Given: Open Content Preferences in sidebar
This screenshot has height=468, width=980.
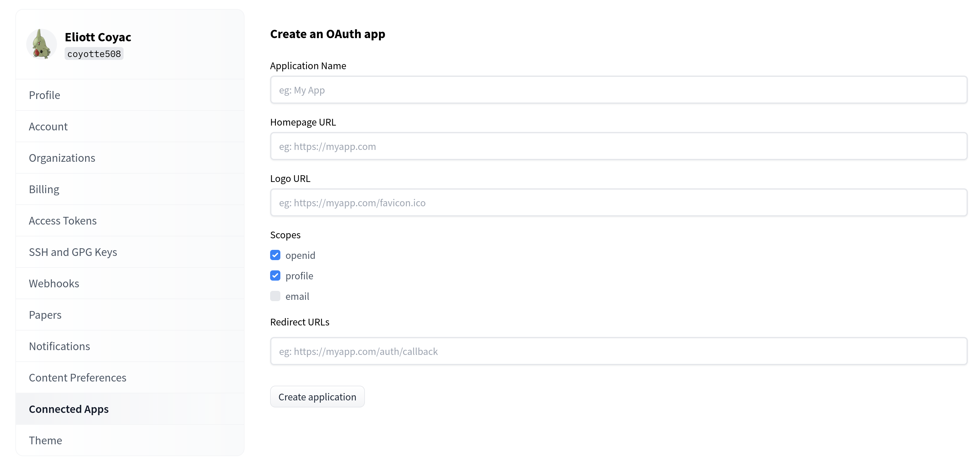Looking at the screenshot, I should point(77,378).
